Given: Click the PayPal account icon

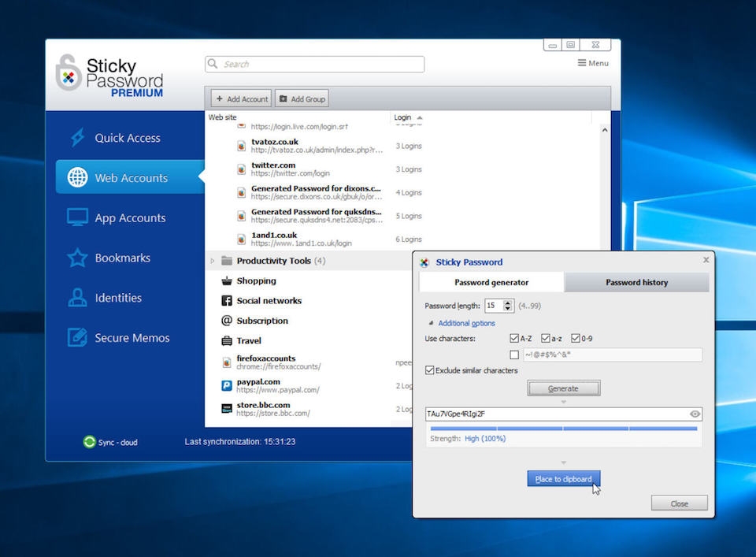Looking at the screenshot, I should [227, 386].
